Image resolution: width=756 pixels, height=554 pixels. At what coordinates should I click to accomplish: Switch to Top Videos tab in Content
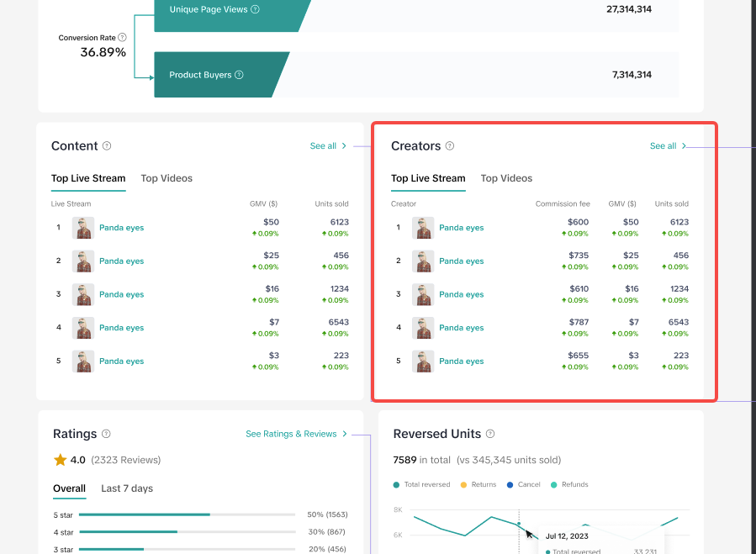(x=167, y=178)
